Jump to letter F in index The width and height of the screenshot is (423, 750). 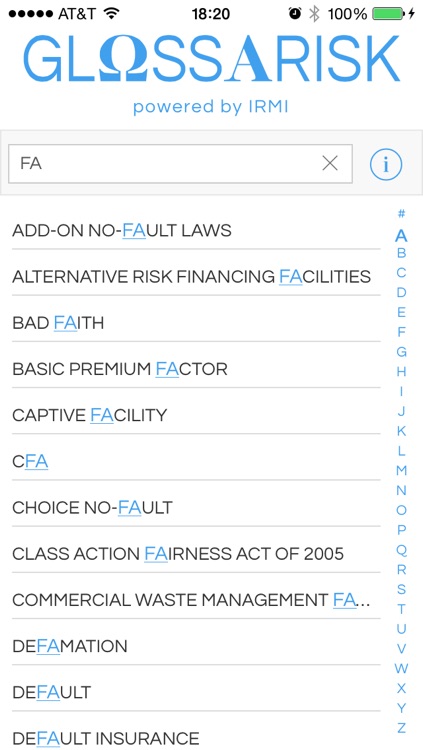pos(401,332)
